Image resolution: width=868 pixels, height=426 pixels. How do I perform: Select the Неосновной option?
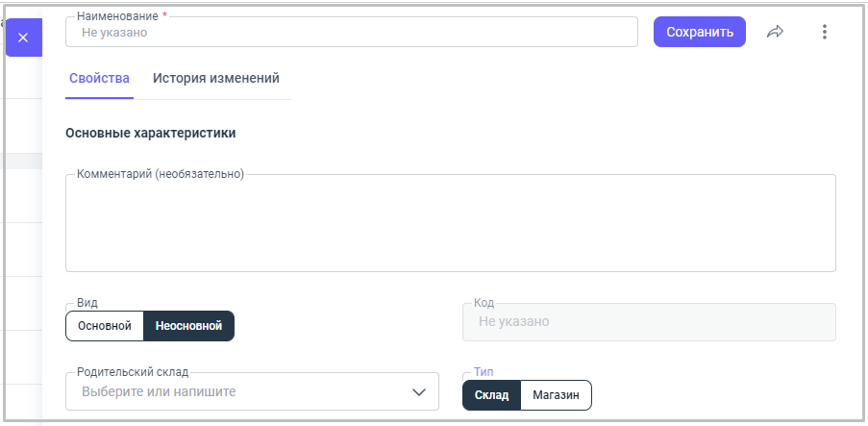pos(188,326)
